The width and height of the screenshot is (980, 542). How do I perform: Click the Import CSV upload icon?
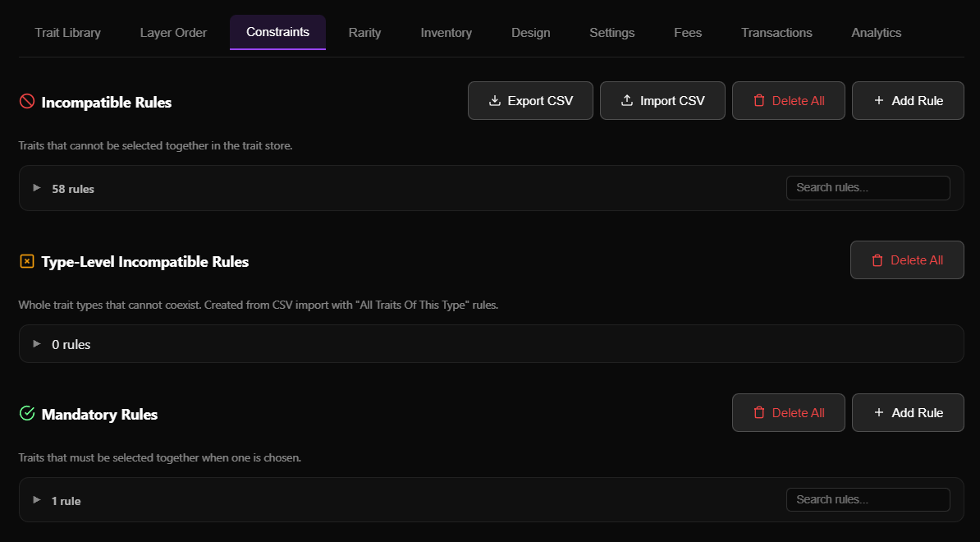click(x=626, y=101)
